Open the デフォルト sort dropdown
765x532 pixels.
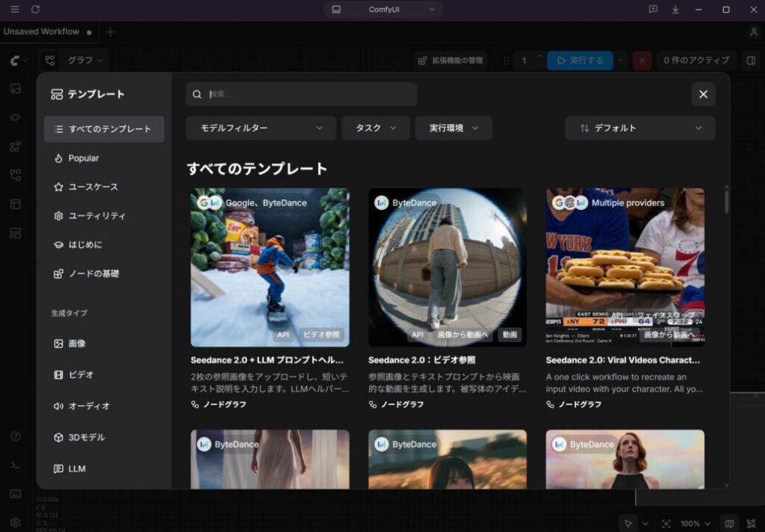(x=640, y=128)
